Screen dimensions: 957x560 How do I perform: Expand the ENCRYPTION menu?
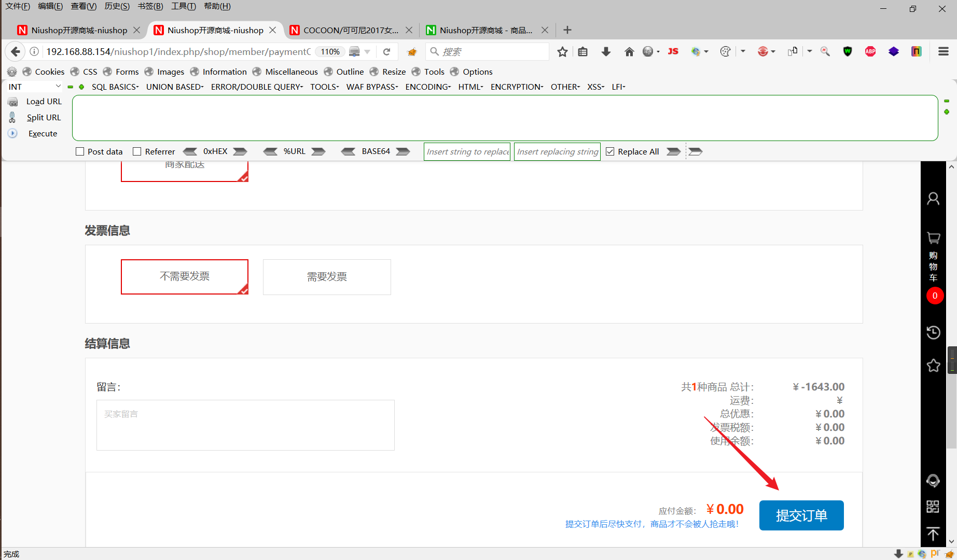517,87
